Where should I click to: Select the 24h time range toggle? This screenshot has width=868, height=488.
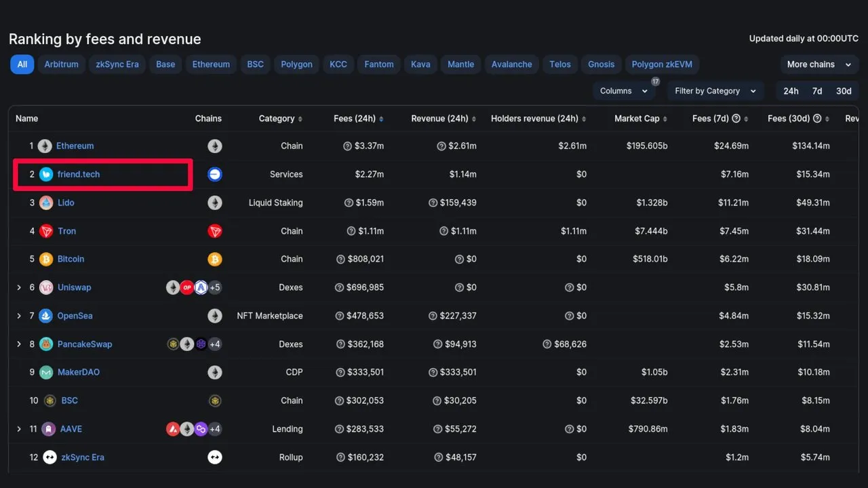[791, 91]
